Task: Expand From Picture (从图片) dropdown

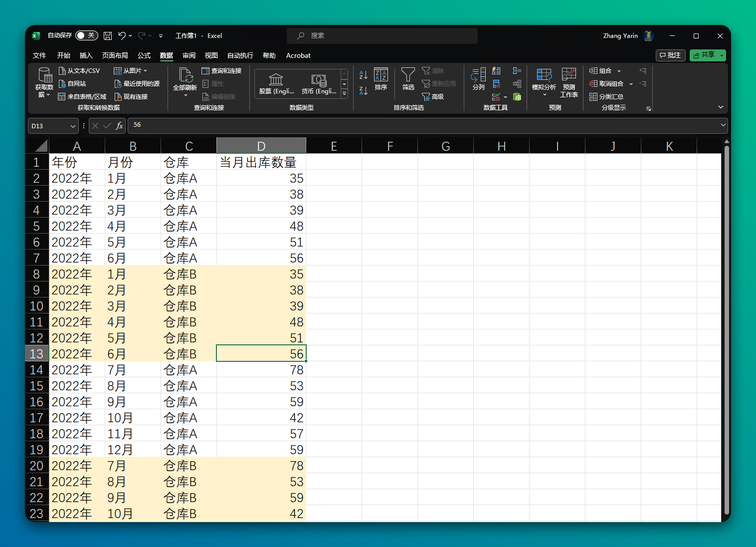Action: click(x=145, y=71)
